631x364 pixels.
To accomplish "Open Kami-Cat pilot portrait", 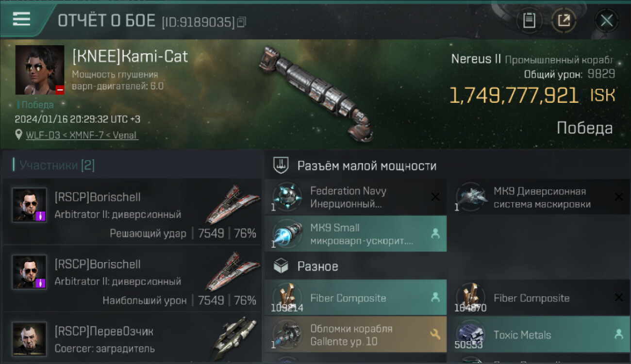I will [40, 70].
